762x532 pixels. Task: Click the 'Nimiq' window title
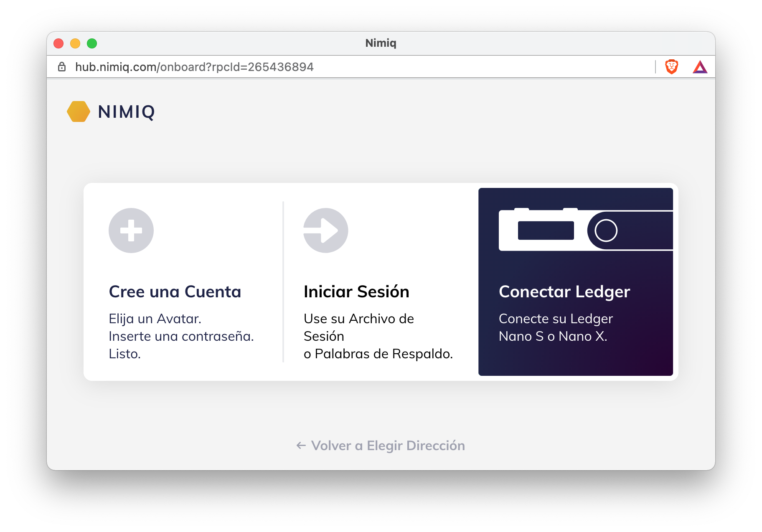[x=381, y=43]
